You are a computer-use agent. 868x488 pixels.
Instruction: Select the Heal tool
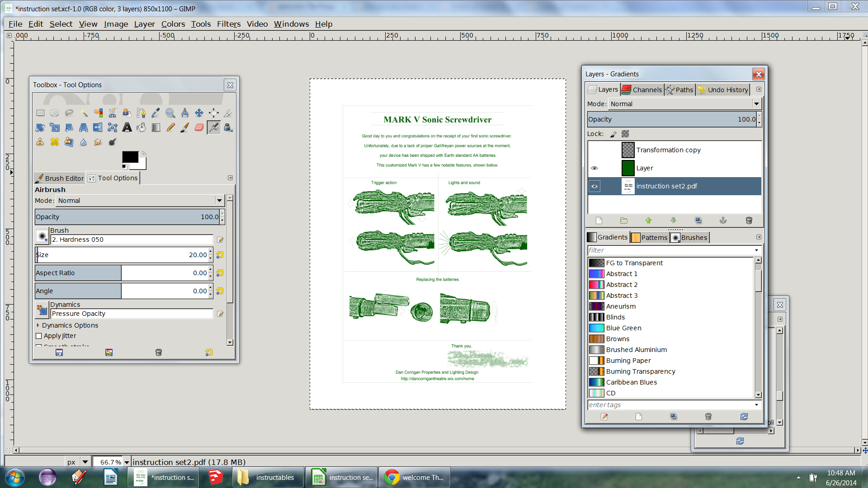[54, 142]
